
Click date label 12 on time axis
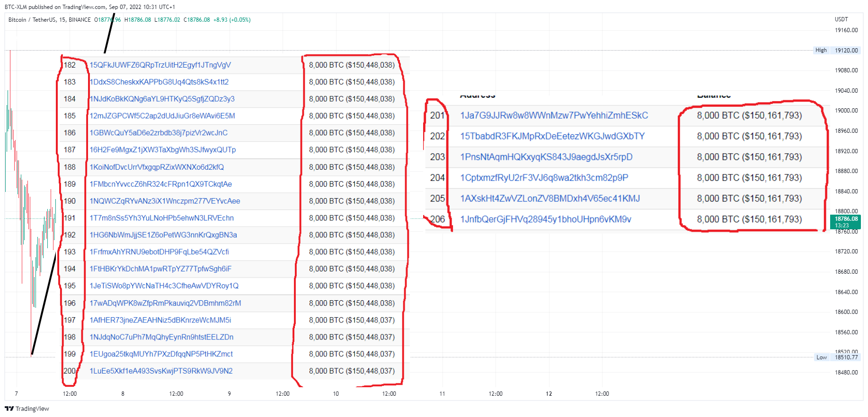pyautogui.click(x=549, y=394)
